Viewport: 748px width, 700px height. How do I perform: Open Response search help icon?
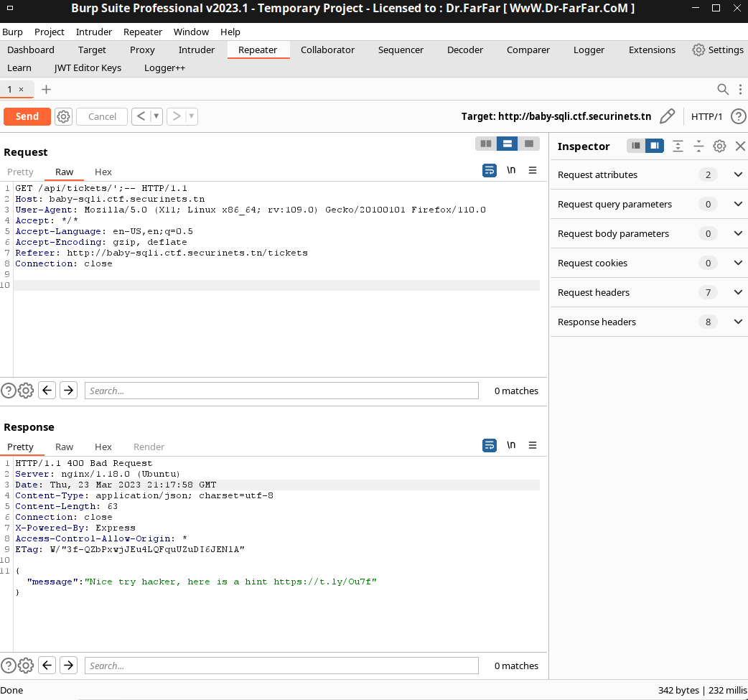8,666
